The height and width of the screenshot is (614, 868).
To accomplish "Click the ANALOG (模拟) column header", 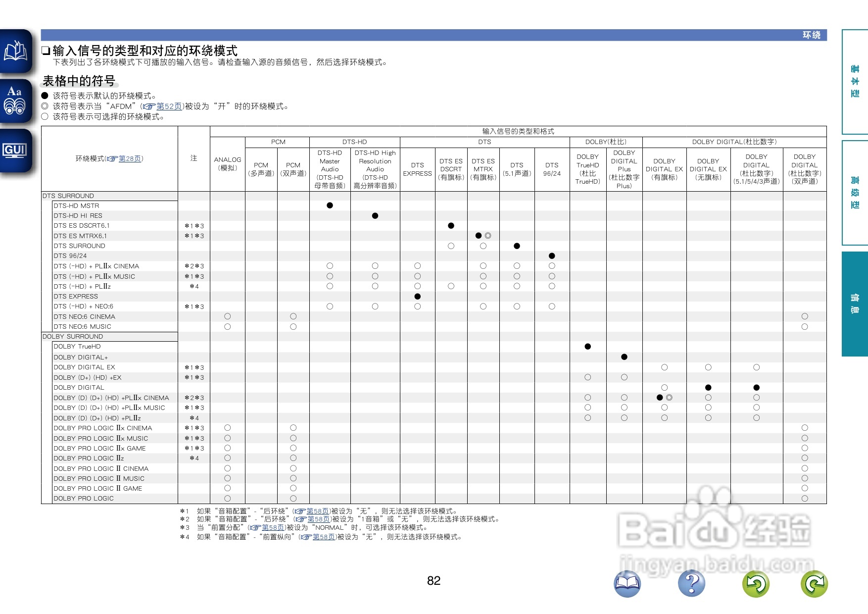I will pos(228,164).
